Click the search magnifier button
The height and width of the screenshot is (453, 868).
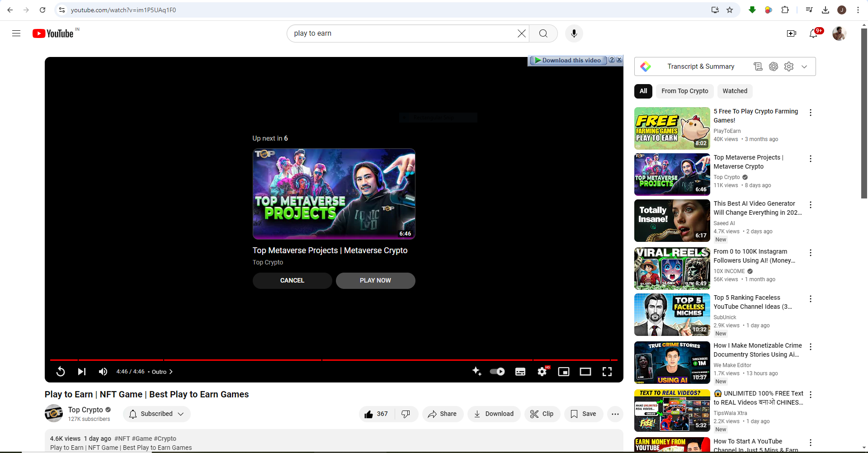coord(543,33)
